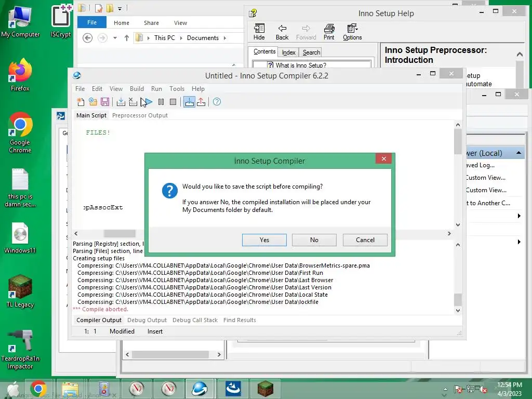Switch to the Main Script tab

pyautogui.click(x=91, y=115)
